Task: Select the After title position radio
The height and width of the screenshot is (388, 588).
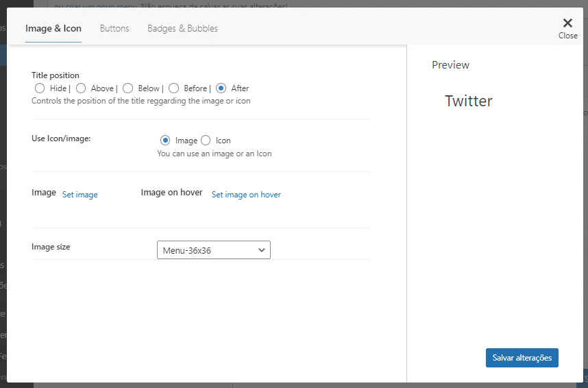Action: [x=221, y=88]
